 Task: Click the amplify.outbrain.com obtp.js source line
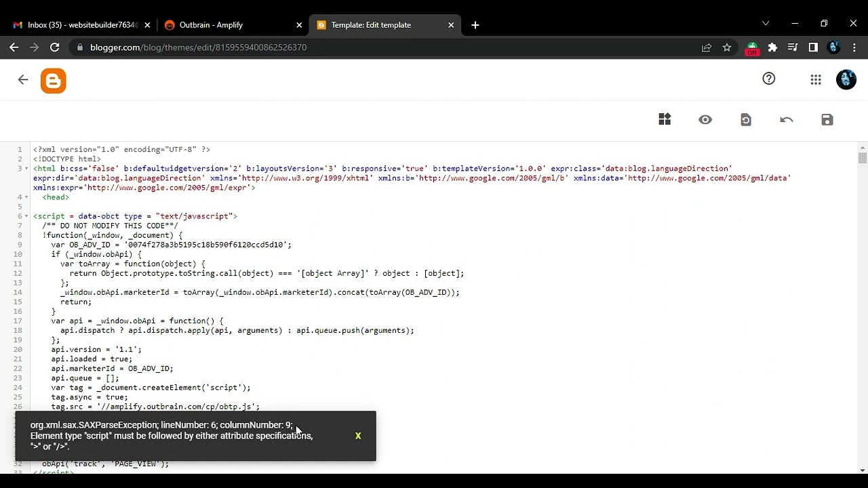tap(155, 407)
